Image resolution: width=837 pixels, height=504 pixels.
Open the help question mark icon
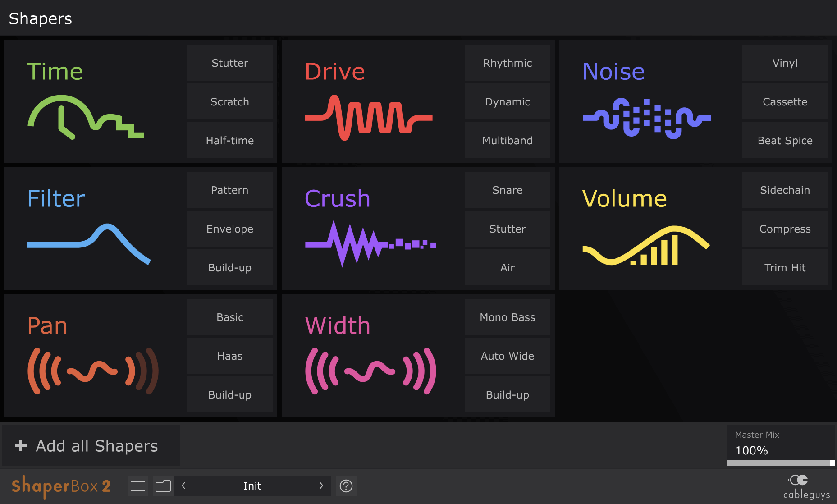(x=346, y=486)
